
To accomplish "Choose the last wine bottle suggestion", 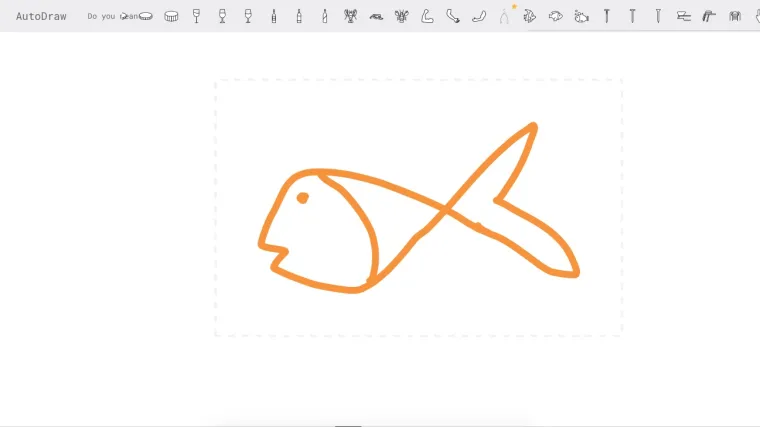I will coord(325,16).
